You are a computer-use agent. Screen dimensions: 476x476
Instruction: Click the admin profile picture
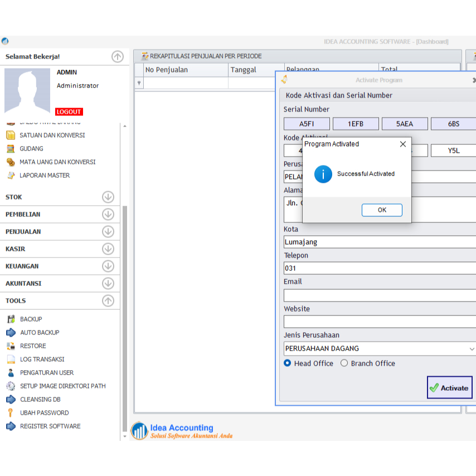(x=27, y=90)
